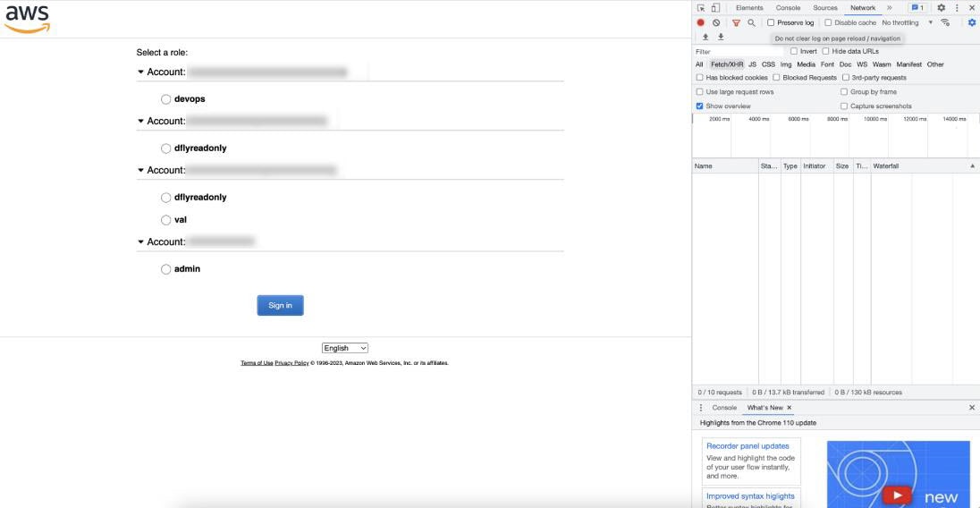Viewport: 980px width, 508px height.
Task: Clear the network log
Action: pyautogui.click(x=716, y=22)
